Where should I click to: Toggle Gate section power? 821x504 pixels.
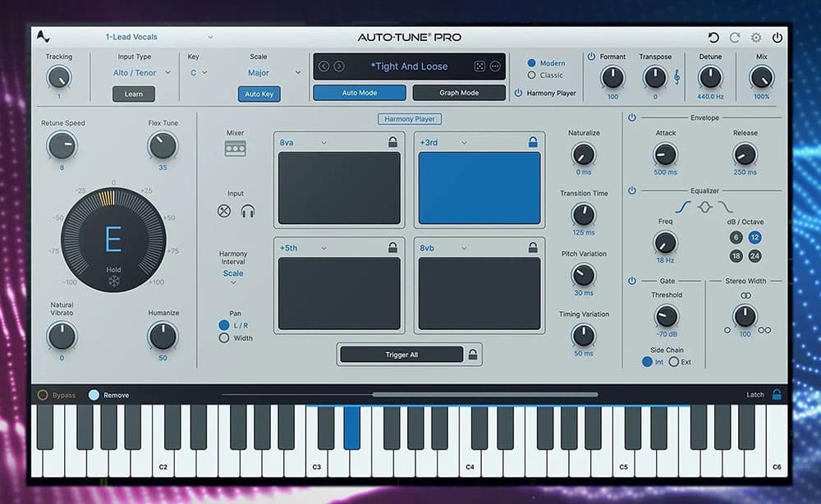click(632, 281)
